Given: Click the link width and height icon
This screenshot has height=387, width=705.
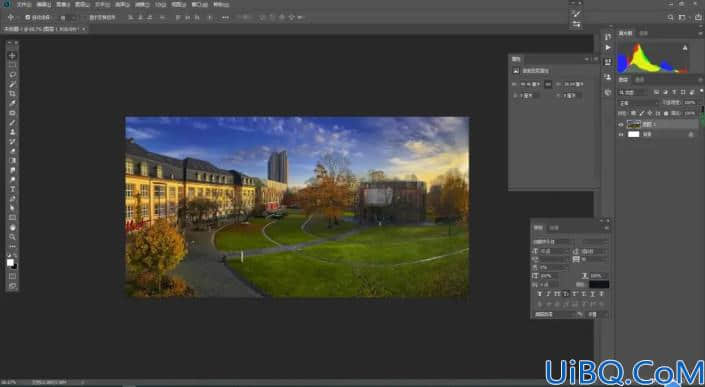Looking at the screenshot, I should click(x=548, y=84).
